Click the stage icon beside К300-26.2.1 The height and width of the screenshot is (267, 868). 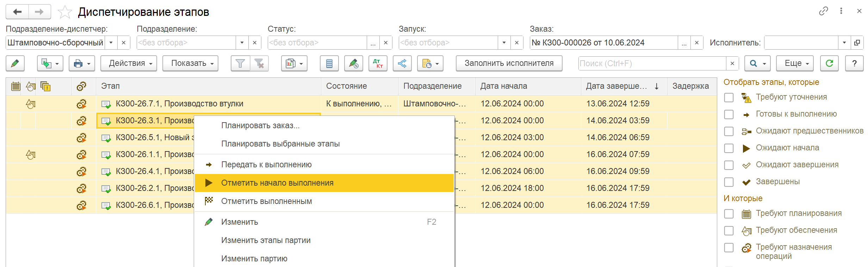coord(106,189)
